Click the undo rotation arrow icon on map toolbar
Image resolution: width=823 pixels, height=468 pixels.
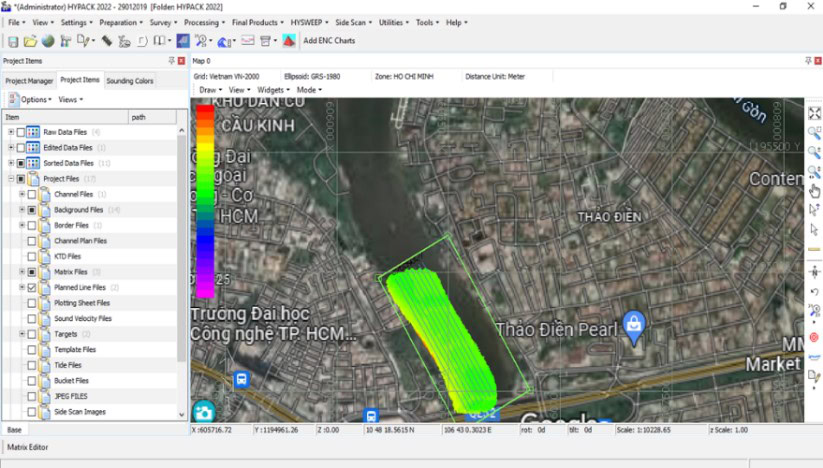pos(814,291)
